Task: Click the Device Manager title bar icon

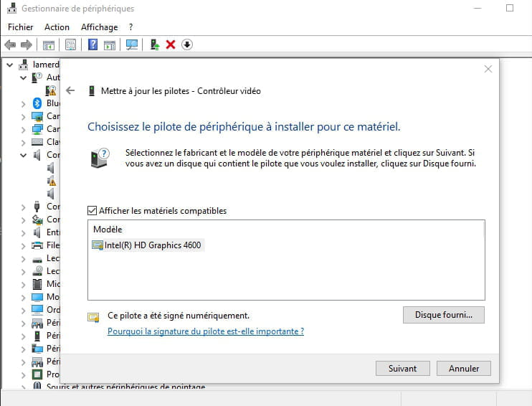Action: [x=11, y=8]
